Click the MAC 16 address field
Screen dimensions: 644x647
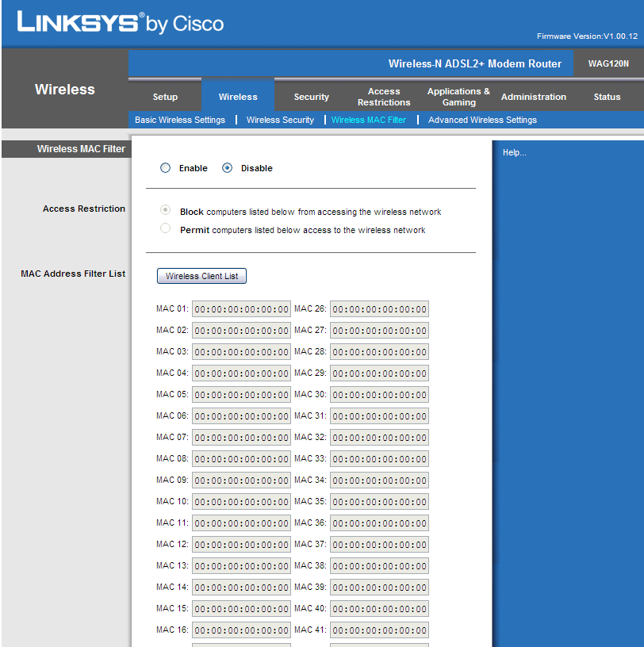(241, 630)
